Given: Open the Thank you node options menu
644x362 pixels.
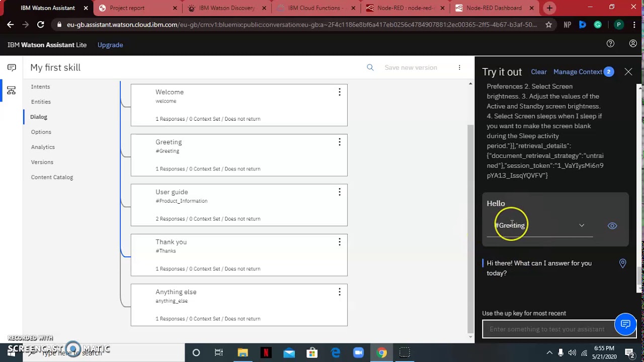Looking at the screenshot, I should (x=340, y=242).
